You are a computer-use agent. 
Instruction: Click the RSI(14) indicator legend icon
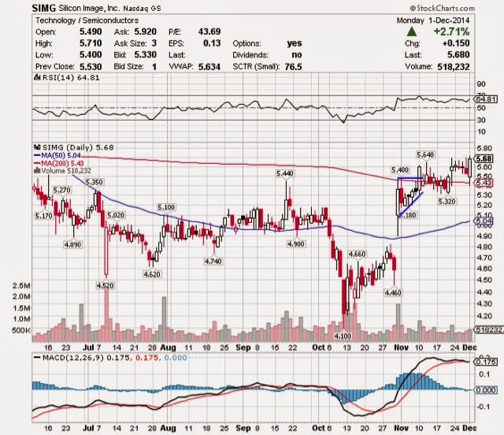pyautogui.click(x=37, y=77)
